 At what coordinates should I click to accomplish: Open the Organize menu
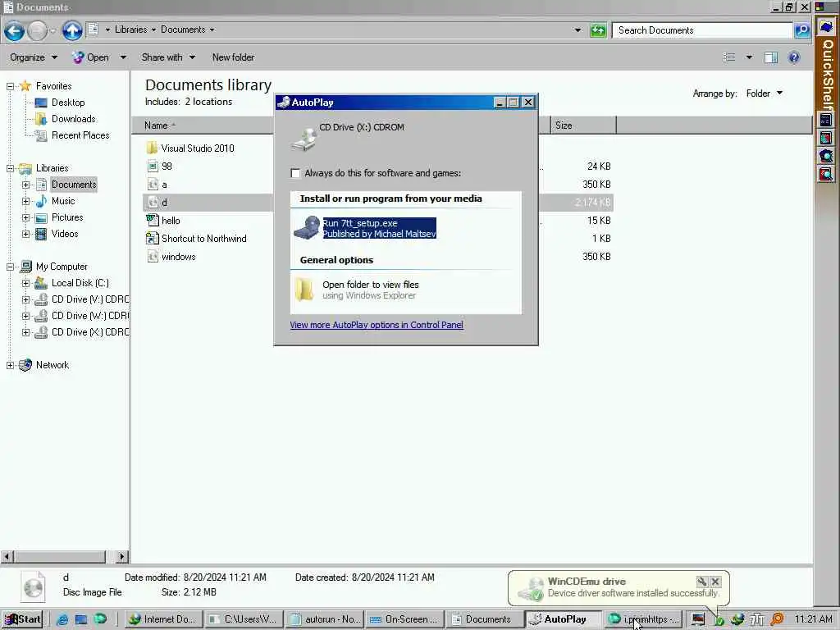tap(33, 57)
